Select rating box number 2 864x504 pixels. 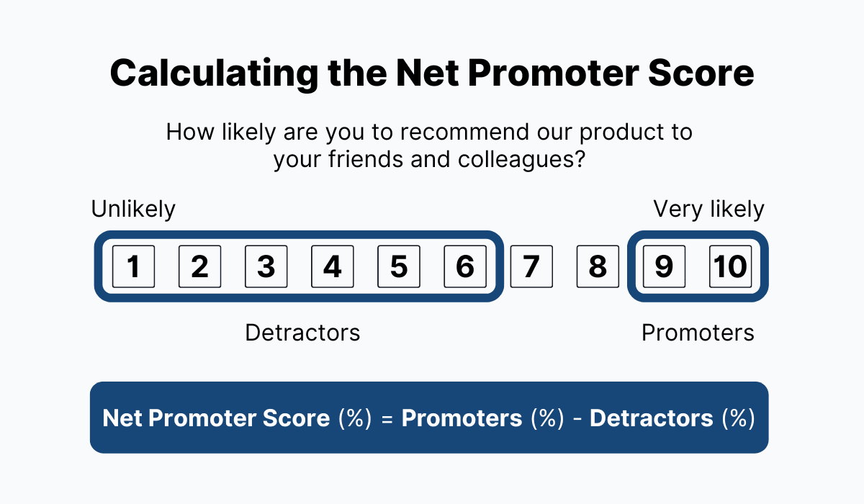(199, 266)
